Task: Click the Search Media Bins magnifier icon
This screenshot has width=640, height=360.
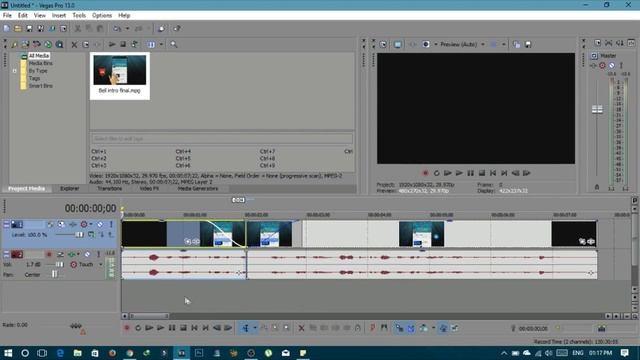Action: click(x=174, y=44)
